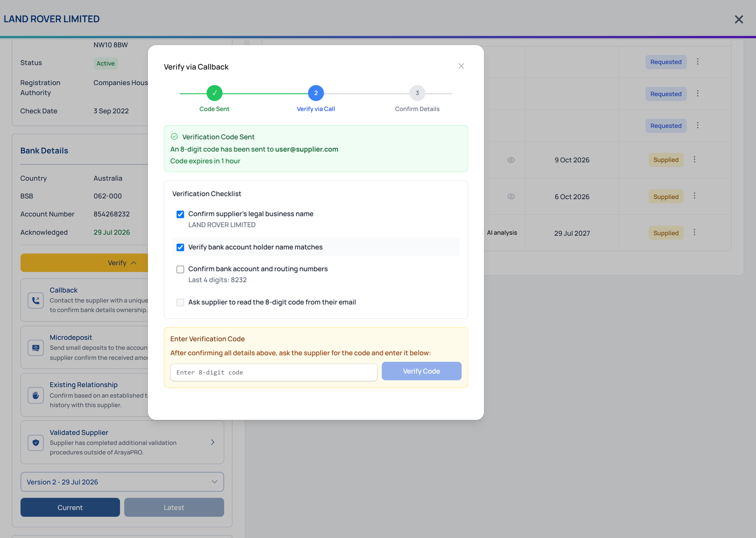
Task: Open row menu for 9 Oct 2026 row
Action: click(x=694, y=159)
